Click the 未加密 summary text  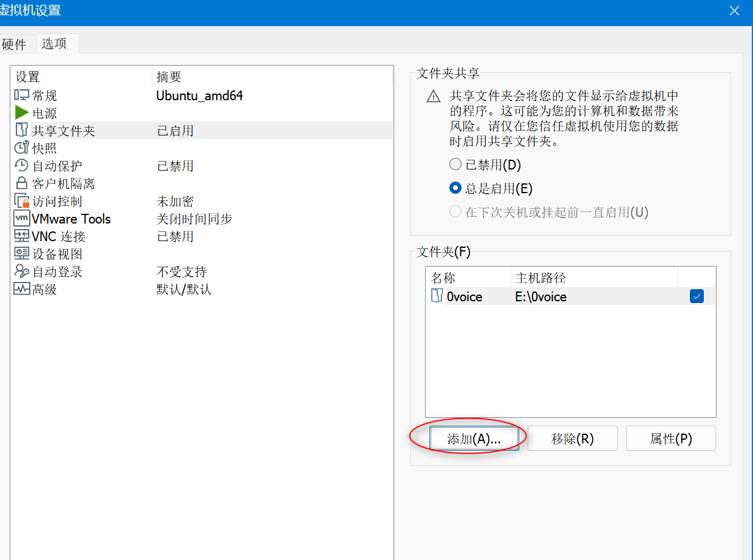(175, 201)
